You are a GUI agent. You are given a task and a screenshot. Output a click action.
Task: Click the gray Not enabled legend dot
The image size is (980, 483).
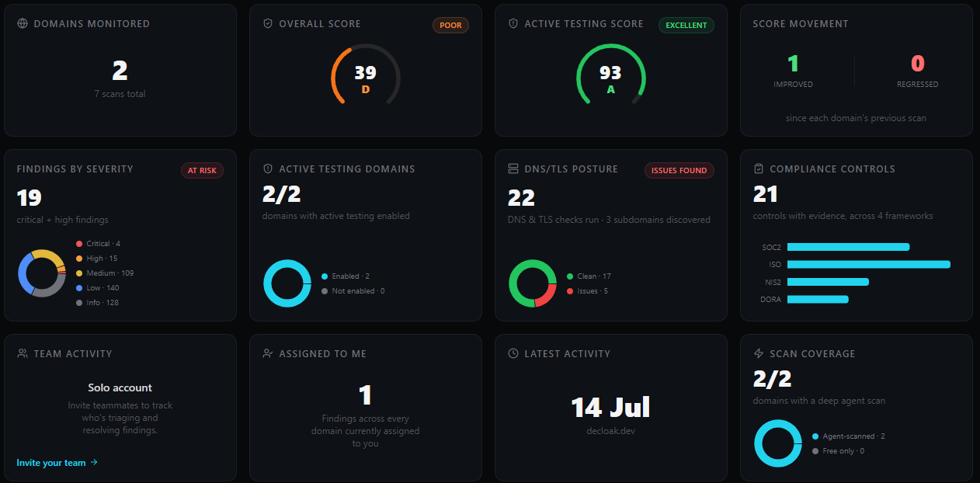point(325,291)
